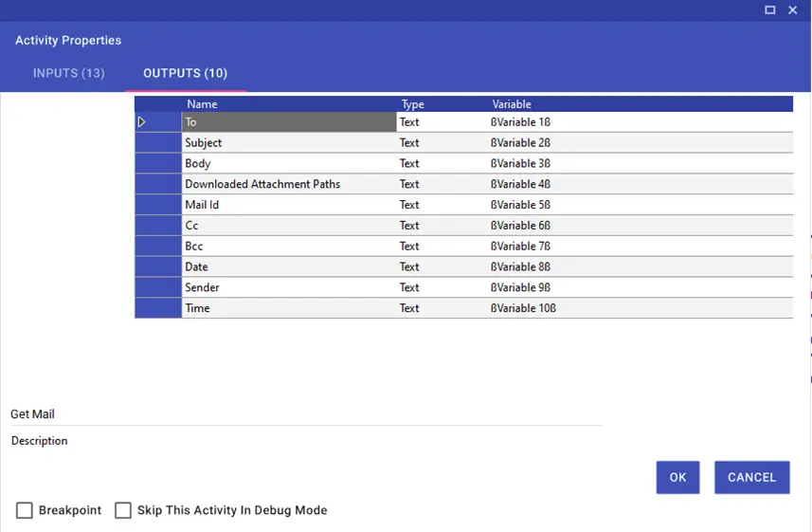Select the OUTPUTS (10) tab
The image size is (812, 532).
186,73
